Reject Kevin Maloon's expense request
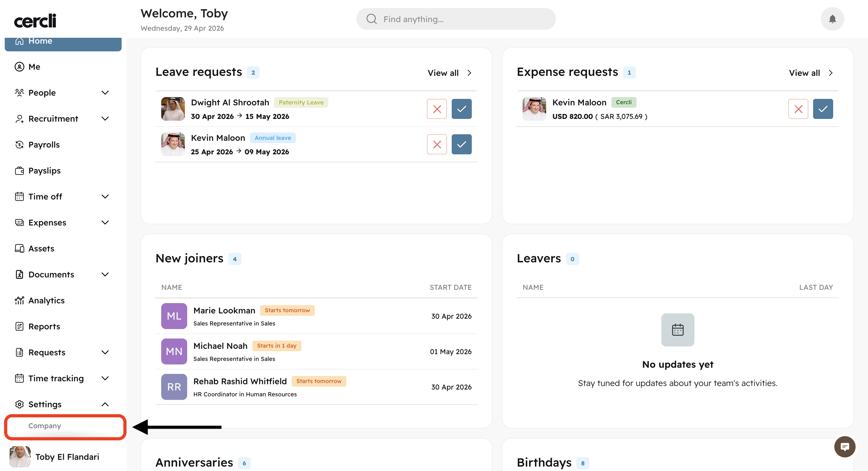 coord(798,109)
